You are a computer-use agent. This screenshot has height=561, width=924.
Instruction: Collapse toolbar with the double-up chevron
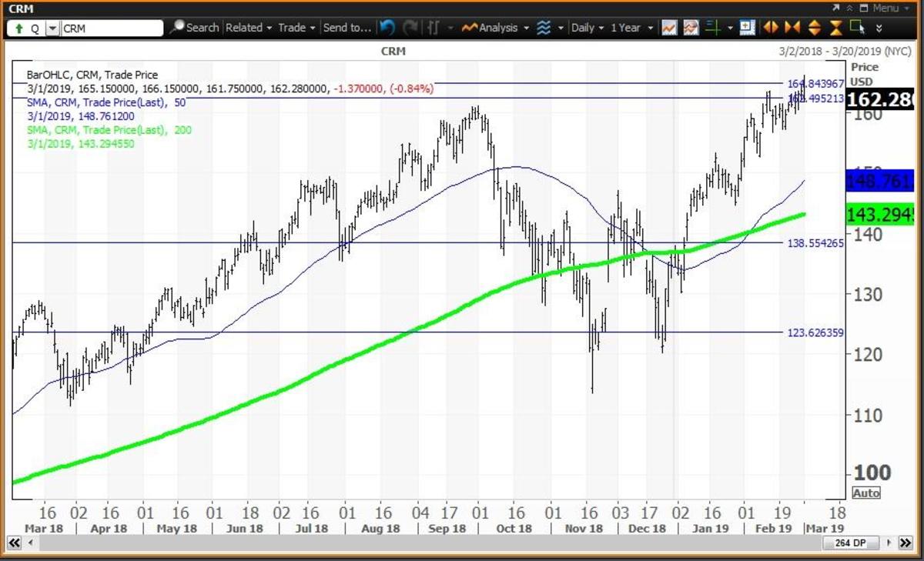pos(850,8)
